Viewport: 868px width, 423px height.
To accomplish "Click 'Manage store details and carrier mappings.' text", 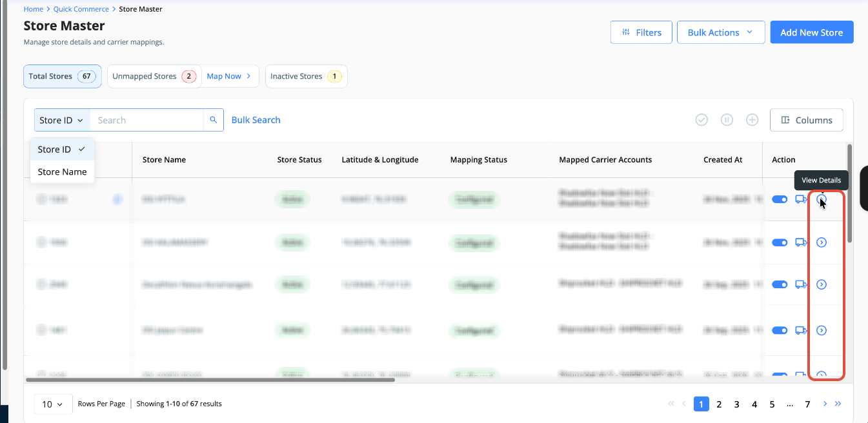I will click(94, 43).
